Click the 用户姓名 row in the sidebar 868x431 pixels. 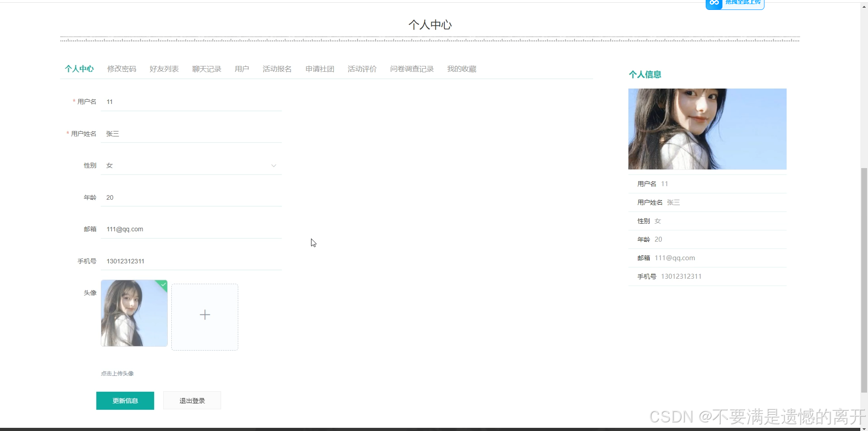pyautogui.click(x=708, y=202)
